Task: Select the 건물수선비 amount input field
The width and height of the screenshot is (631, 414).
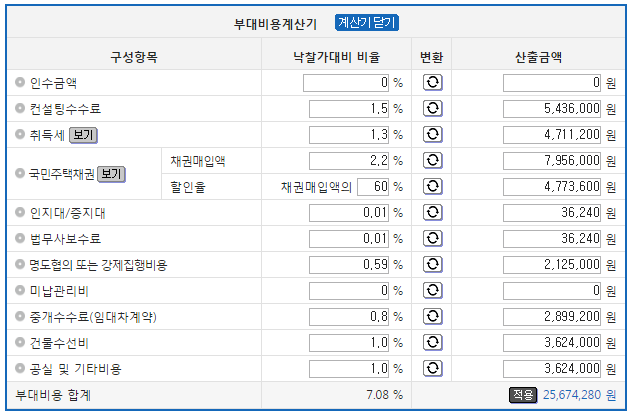Action: pyautogui.click(x=552, y=342)
